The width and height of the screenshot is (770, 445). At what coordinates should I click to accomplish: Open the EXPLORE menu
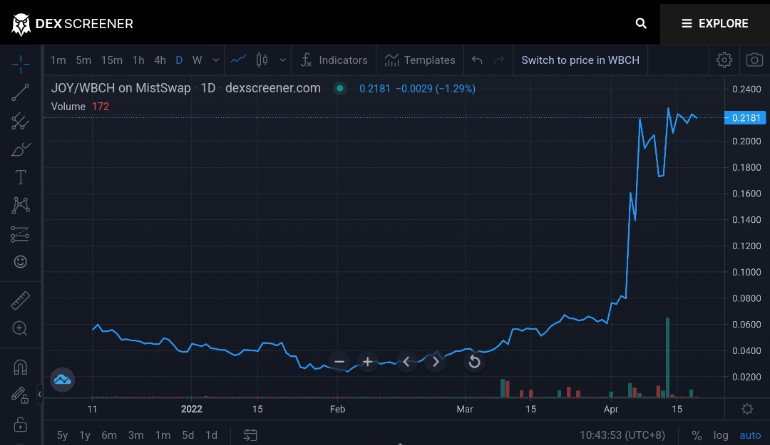point(715,24)
